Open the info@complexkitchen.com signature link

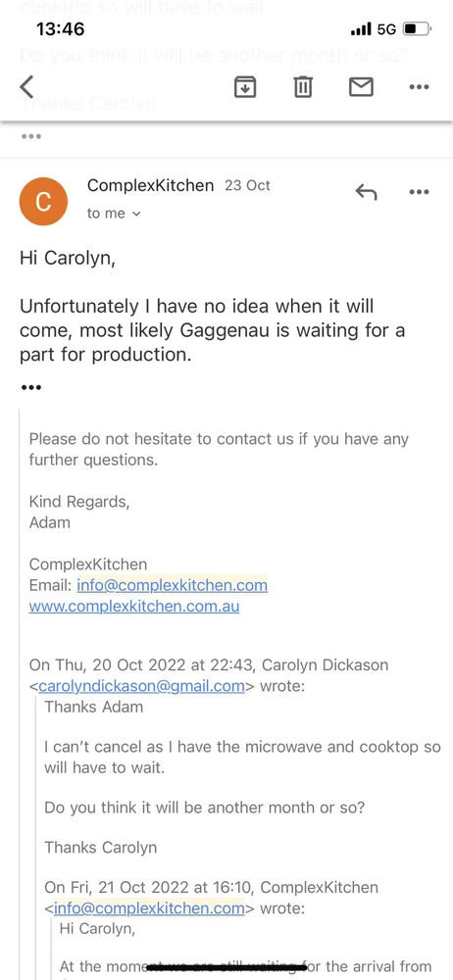[x=172, y=585]
